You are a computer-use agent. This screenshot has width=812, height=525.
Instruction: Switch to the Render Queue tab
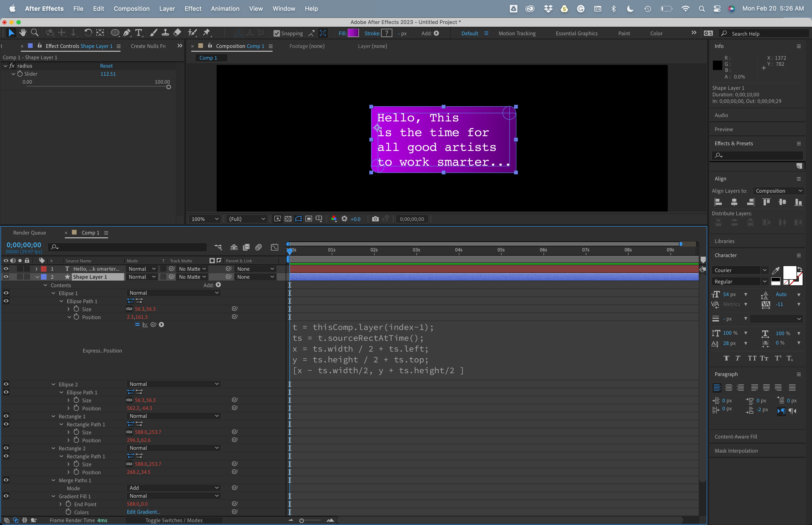[x=29, y=232]
